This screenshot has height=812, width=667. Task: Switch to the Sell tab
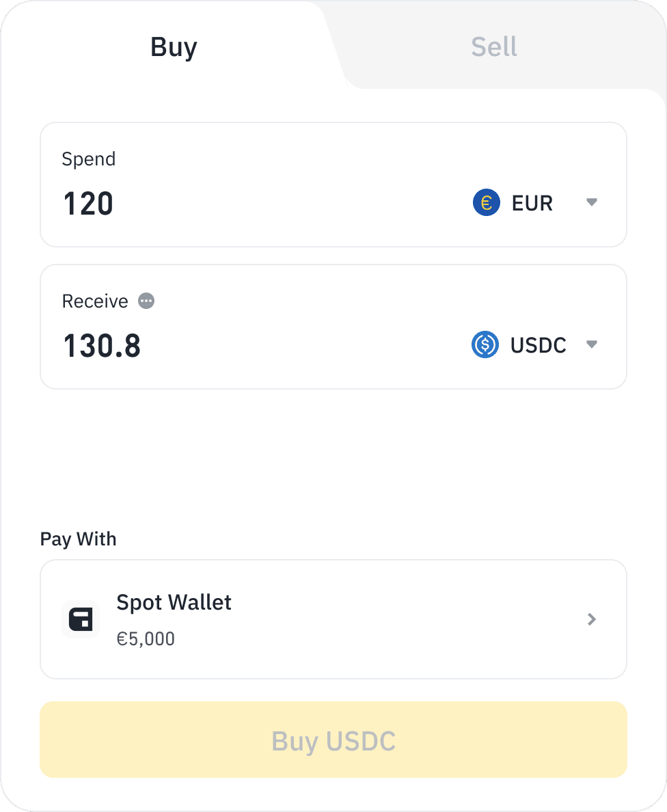[x=493, y=47]
